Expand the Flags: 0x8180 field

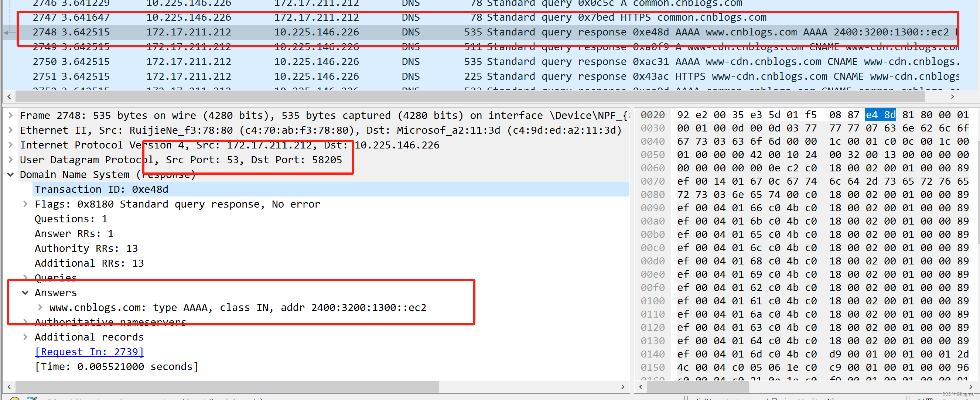pyautogui.click(x=25, y=204)
